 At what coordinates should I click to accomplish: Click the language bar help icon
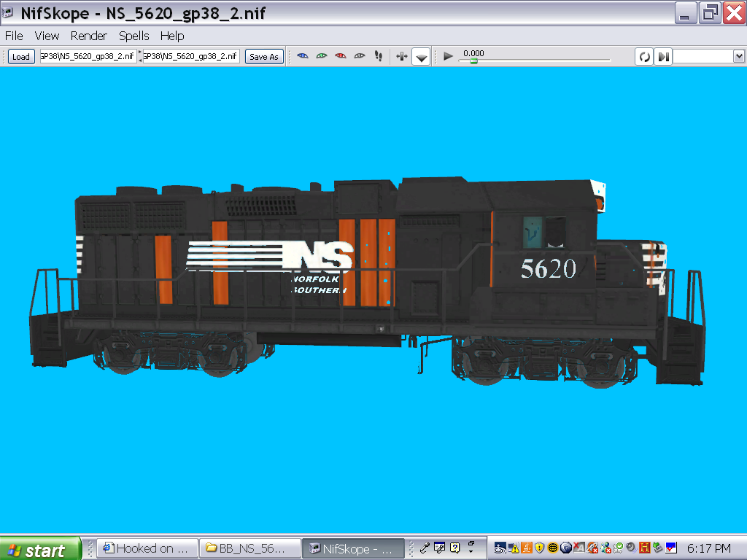coord(455,548)
